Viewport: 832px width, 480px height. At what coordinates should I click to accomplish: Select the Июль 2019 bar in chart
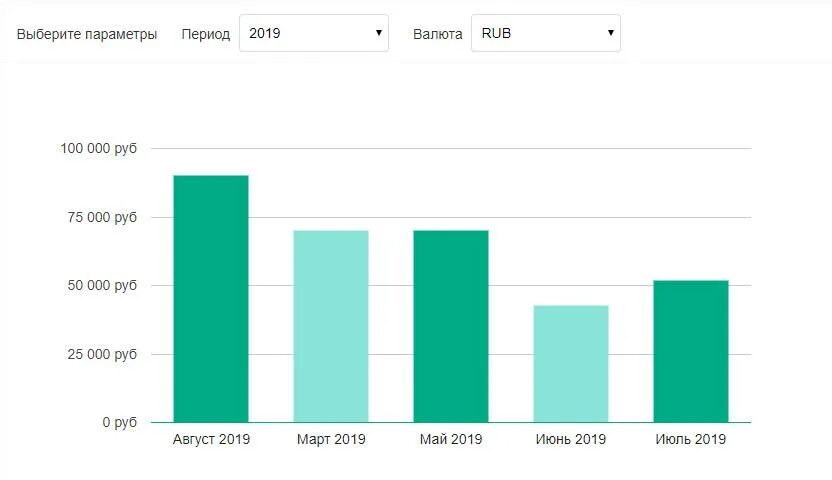click(x=690, y=351)
